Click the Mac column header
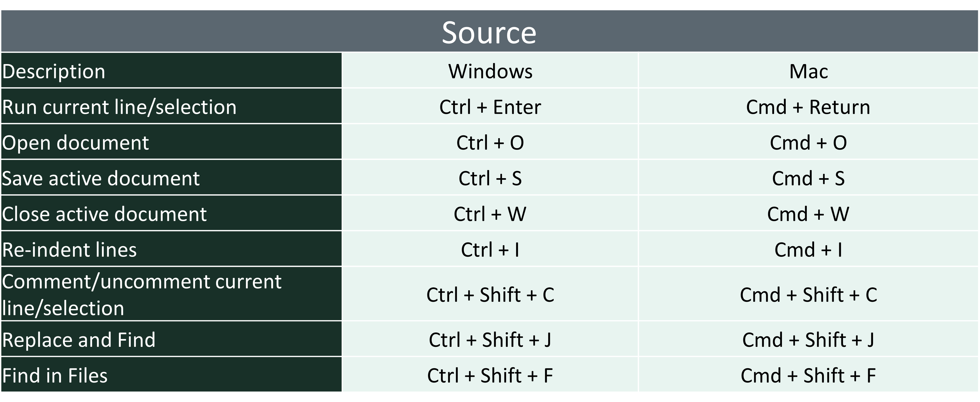This screenshot has width=980, height=402. 808,71
